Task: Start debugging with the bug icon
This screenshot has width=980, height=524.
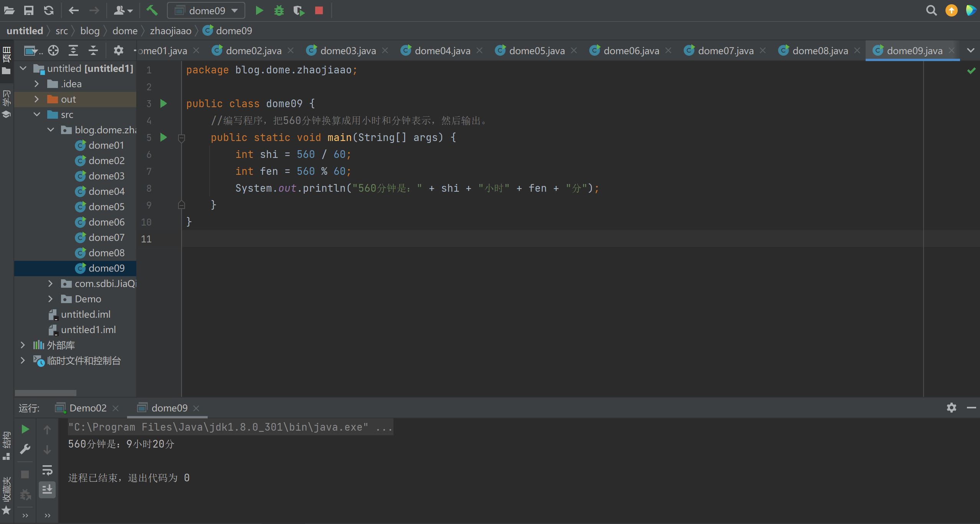Action: point(279,10)
